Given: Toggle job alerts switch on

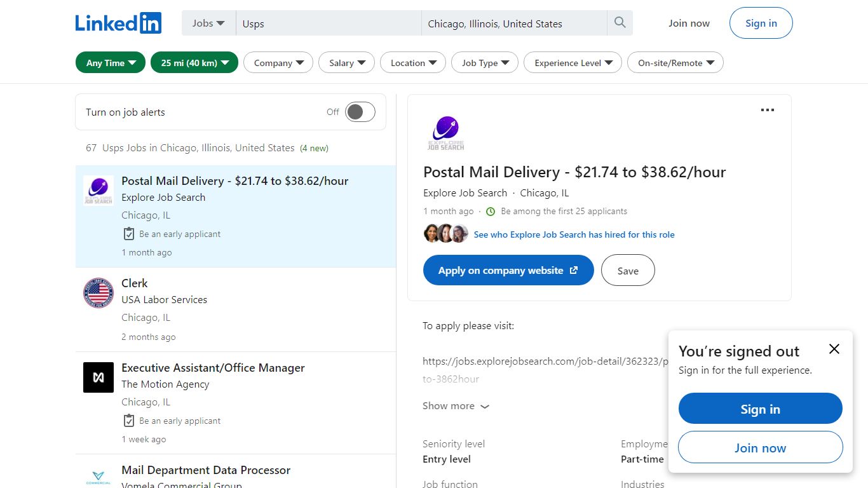Looking at the screenshot, I should point(360,112).
